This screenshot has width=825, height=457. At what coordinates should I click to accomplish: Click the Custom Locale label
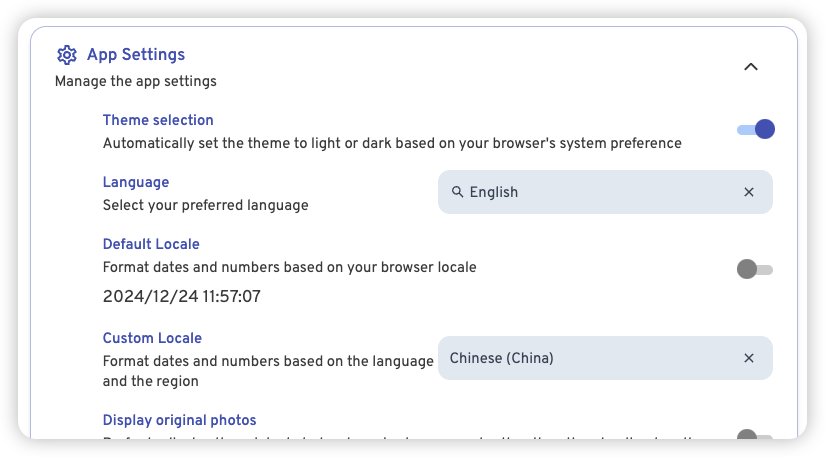(x=152, y=338)
